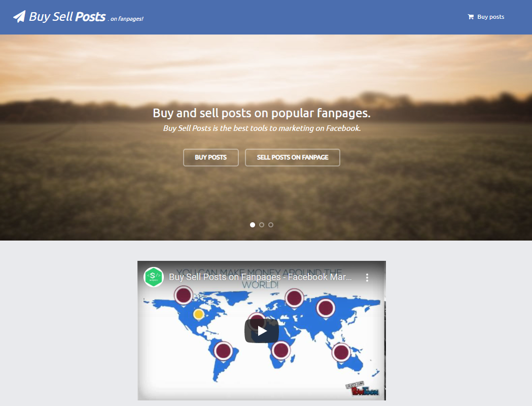
Task: Click the Buy Sell Posts logo text
Action: (67, 17)
